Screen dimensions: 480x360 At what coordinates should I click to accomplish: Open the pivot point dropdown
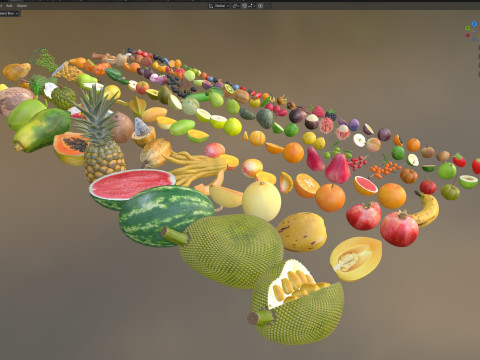click(236, 6)
